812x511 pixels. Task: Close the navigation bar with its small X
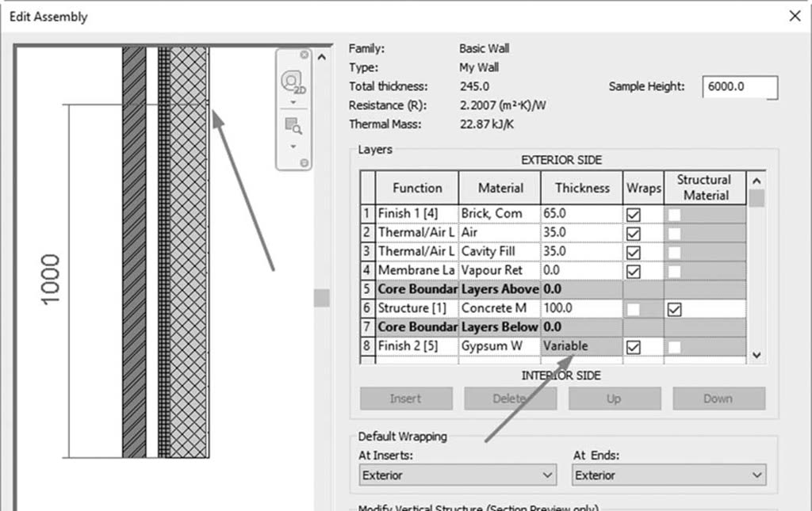[x=304, y=55]
